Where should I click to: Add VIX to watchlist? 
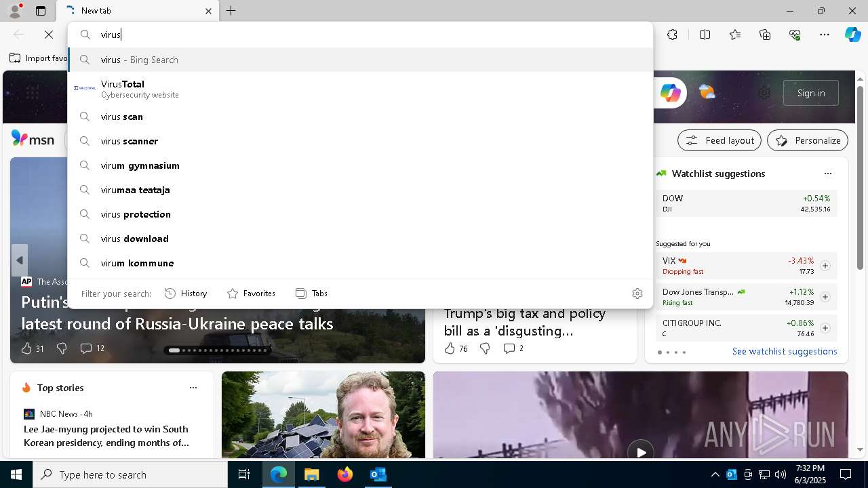[825, 266]
